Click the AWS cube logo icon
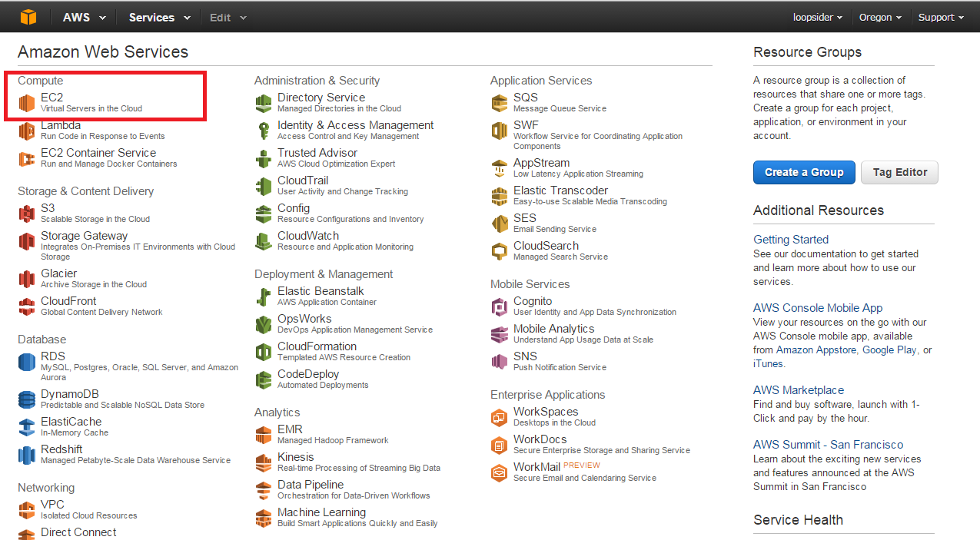This screenshot has width=980, height=540. tap(28, 17)
